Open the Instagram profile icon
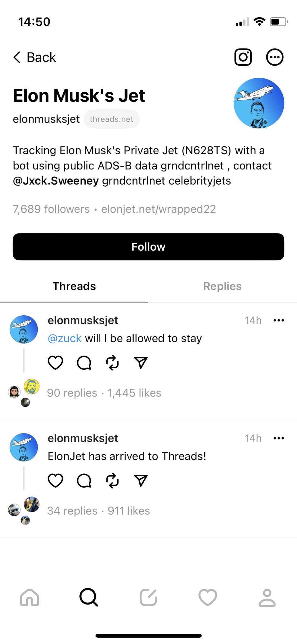Screen dimensions: 297x644 click(243, 57)
